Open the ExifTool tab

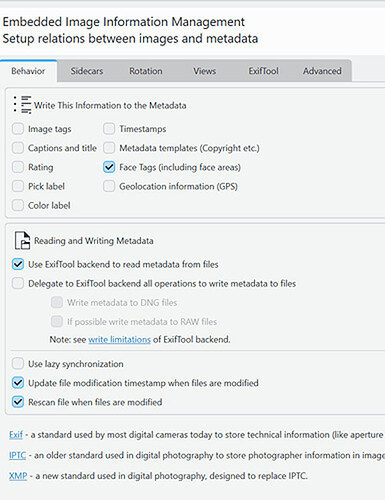[263, 71]
